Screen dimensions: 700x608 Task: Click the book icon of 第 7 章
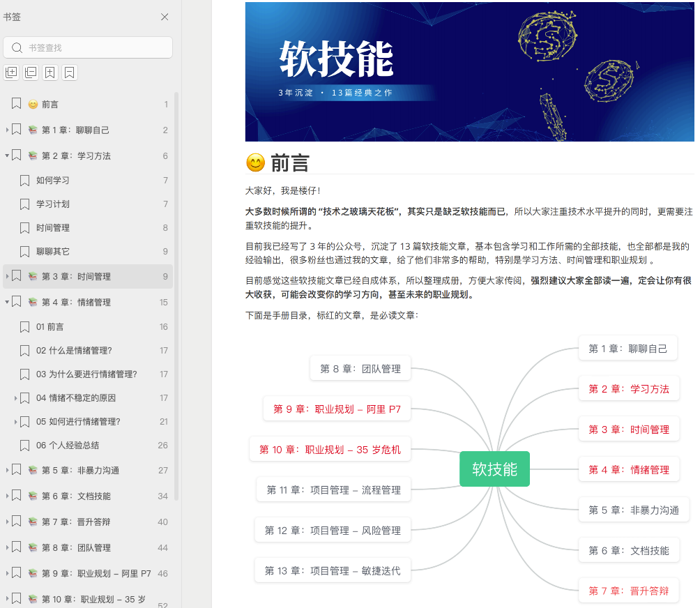(x=33, y=522)
